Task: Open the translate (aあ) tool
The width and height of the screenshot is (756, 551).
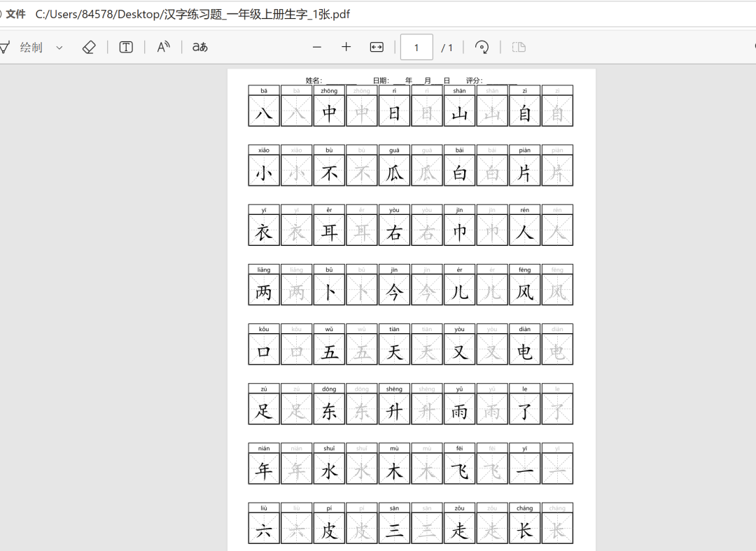Action: coord(199,47)
